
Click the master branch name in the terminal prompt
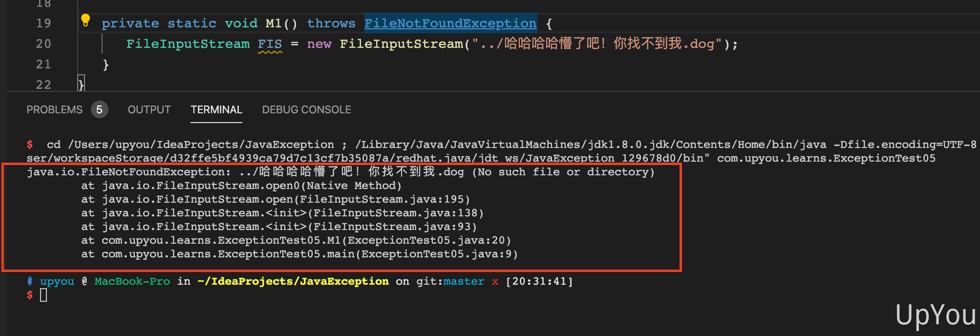point(464,281)
